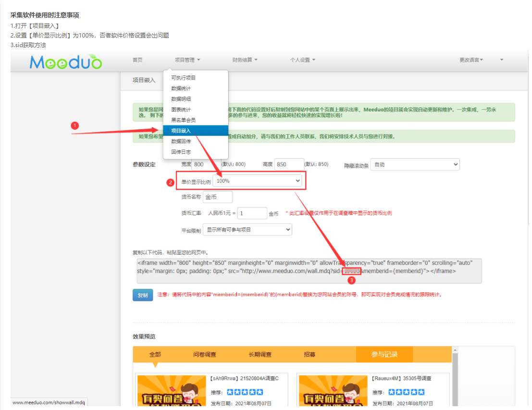Click the www.meeduo.com/showwall.mdq status bar text
532x410 pixels.
coord(49,402)
